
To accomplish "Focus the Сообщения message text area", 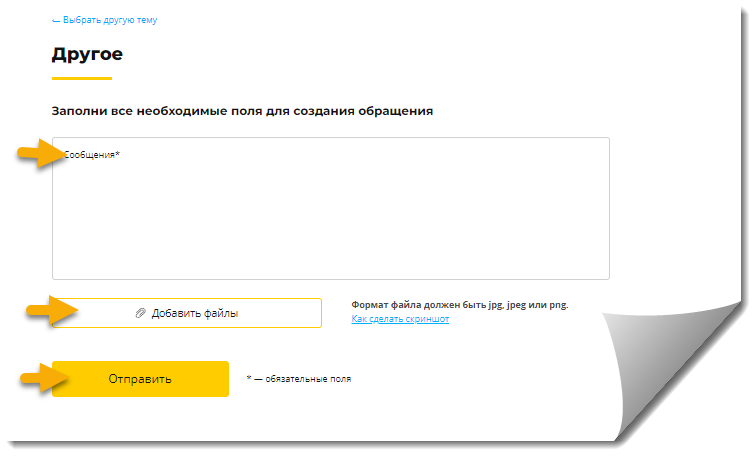I will [x=331, y=208].
